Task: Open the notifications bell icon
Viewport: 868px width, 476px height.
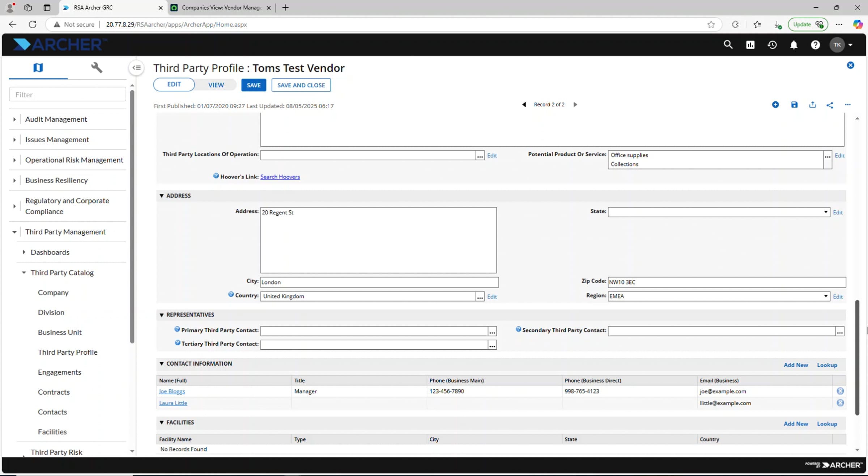Action: [x=793, y=45]
